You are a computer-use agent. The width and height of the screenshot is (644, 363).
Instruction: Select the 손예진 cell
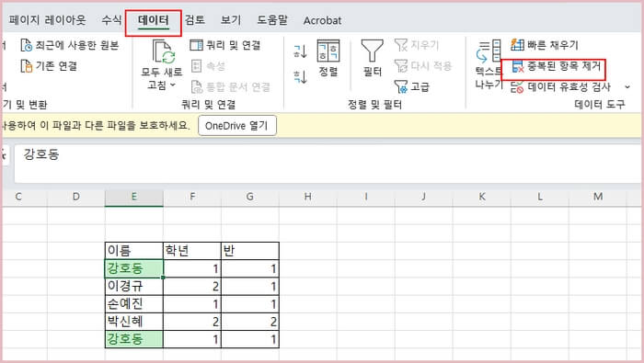[134, 303]
